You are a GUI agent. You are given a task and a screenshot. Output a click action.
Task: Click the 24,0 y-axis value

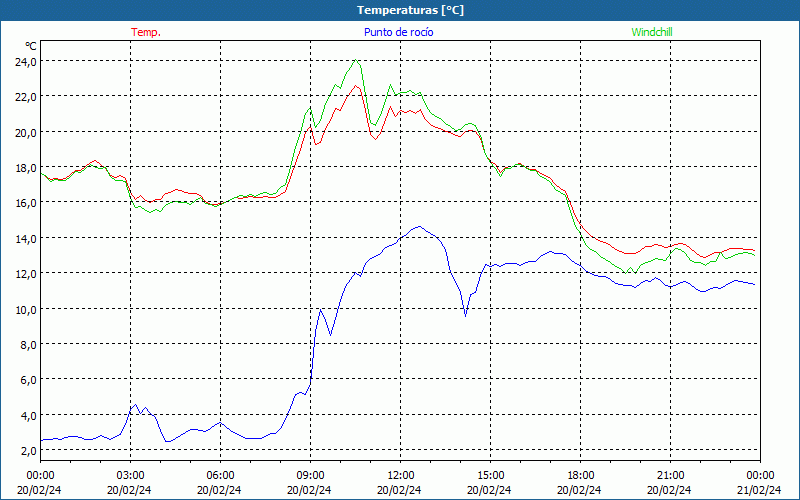tap(26, 61)
